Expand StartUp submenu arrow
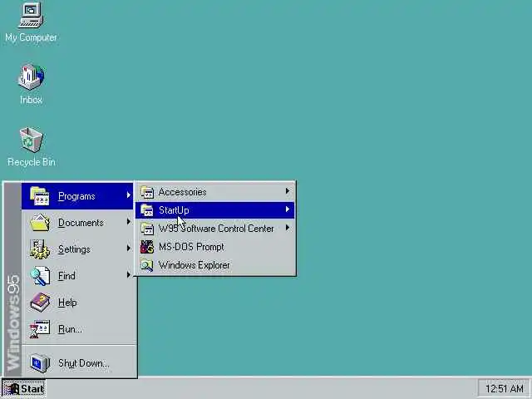This screenshot has width=532, height=399. point(288,209)
